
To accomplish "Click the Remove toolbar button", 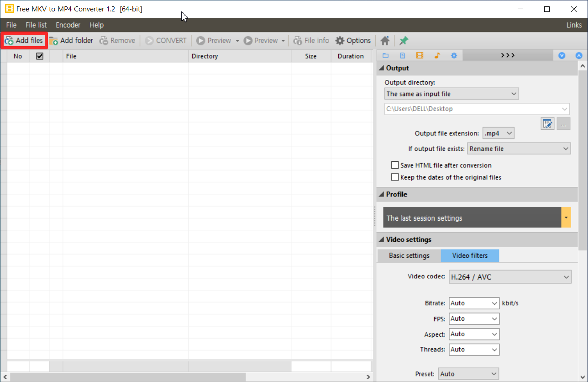I will tap(117, 41).
